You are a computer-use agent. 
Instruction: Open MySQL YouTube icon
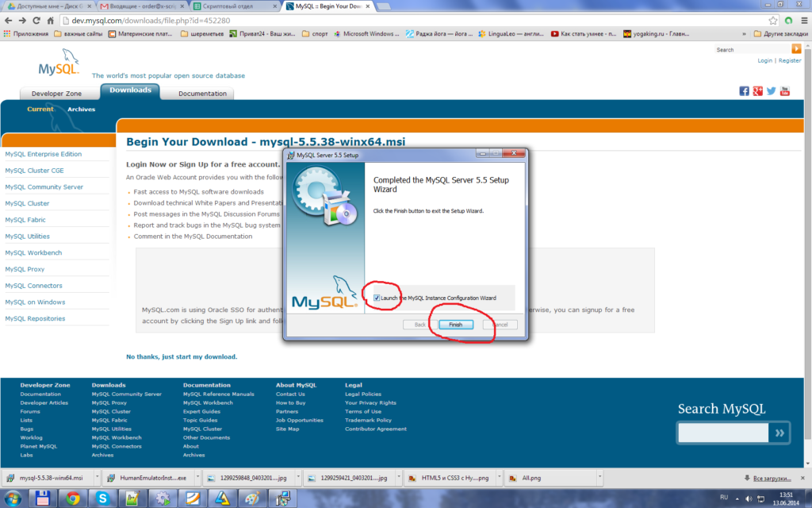click(x=785, y=91)
